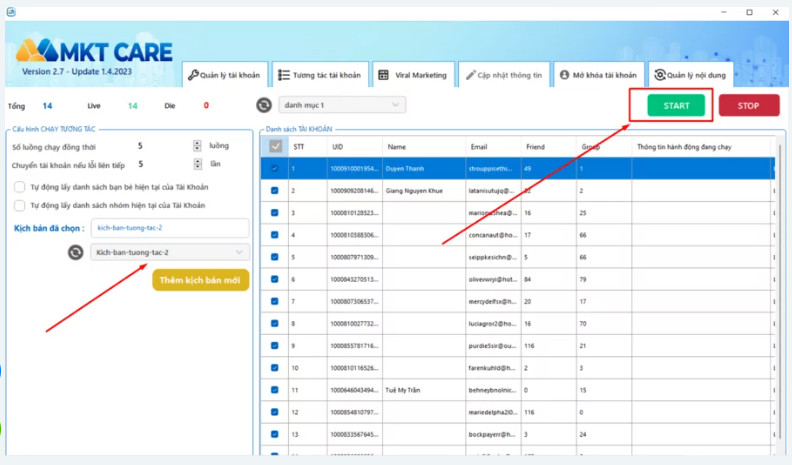Click the refresh icon beside the Kich-ban-tuong-tac-2 dropdown

[76, 252]
